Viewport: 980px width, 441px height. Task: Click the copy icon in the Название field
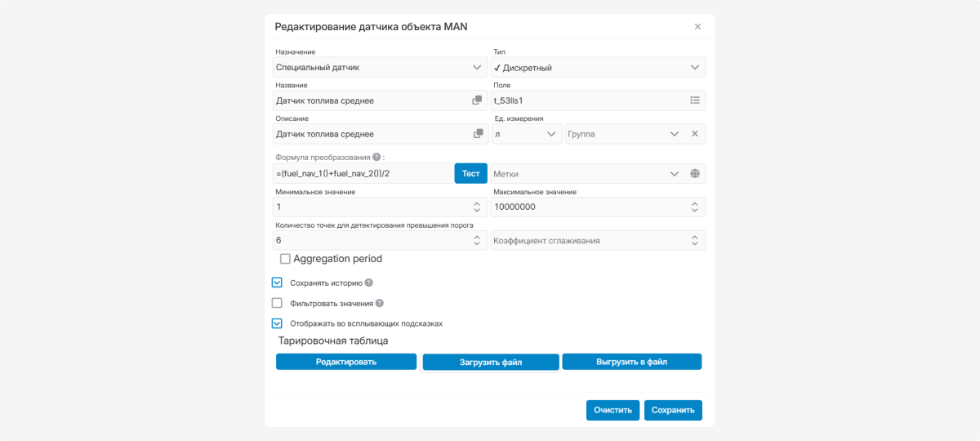point(477,100)
